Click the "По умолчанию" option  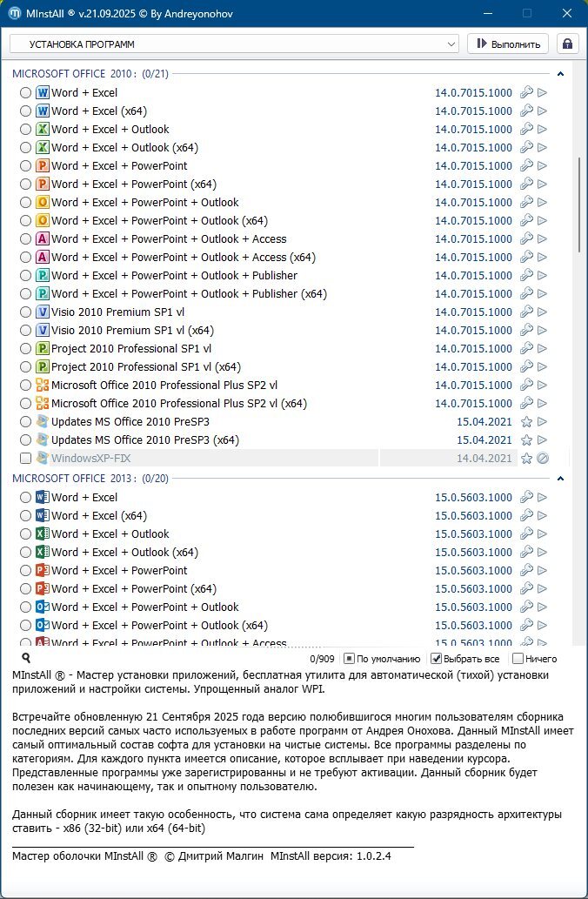[x=349, y=659]
